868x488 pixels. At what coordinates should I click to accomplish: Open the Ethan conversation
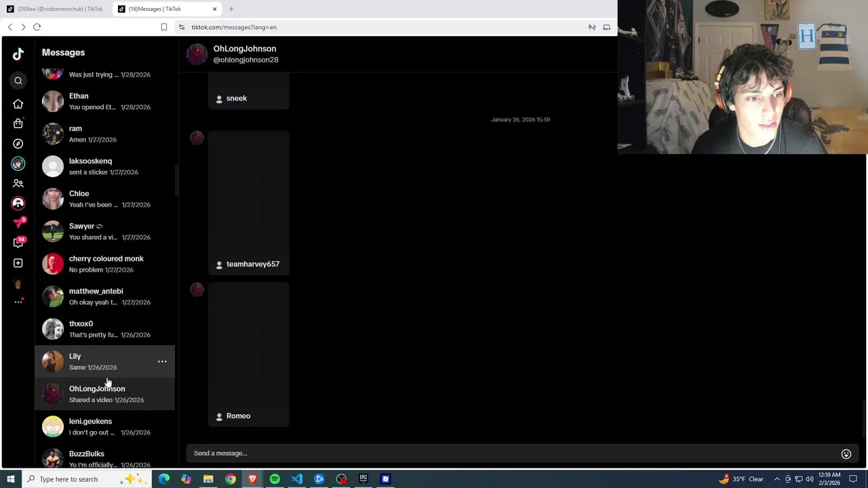tap(105, 102)
